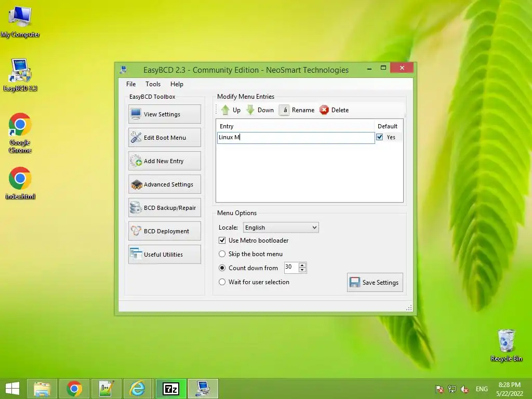
Task: Open Advanced Settings panel
Action: (165, 184)
